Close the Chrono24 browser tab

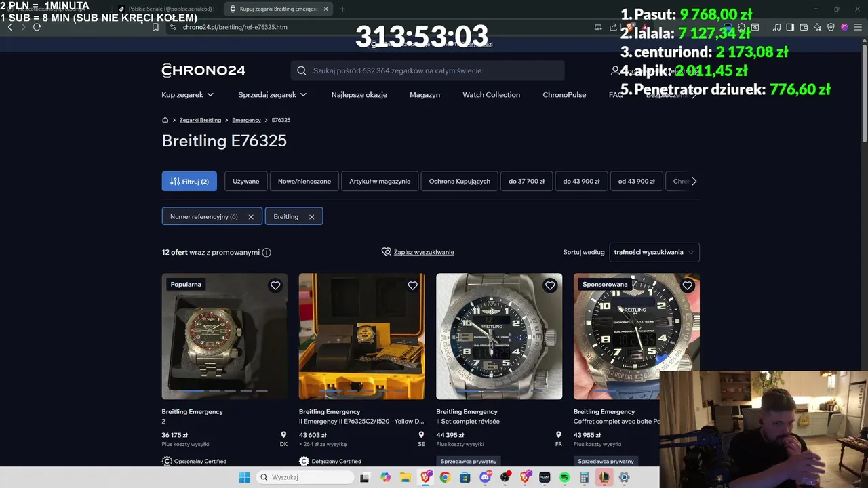(x=325, y=9)
